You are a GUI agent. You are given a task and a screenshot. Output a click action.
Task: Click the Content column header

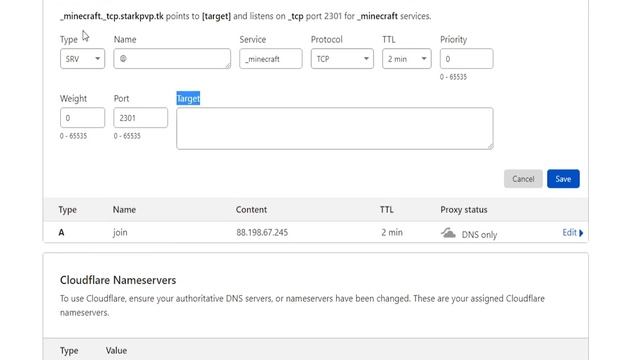(x=251, y=210)
